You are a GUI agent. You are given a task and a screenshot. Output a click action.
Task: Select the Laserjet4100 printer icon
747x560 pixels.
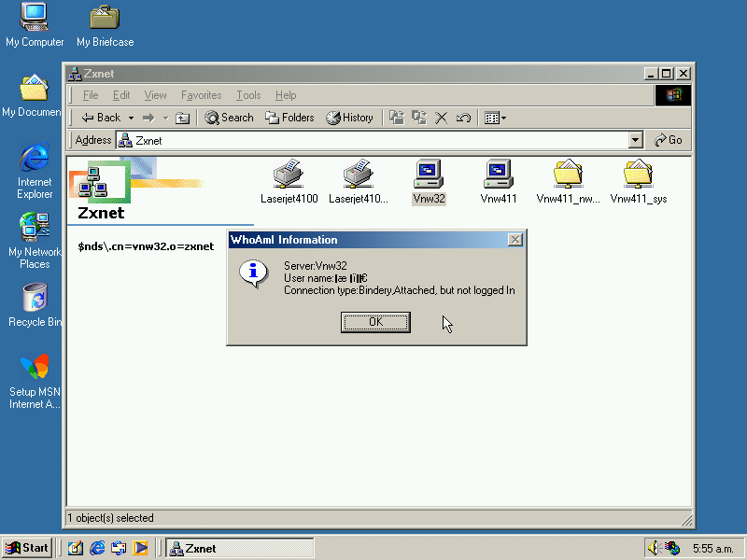point(289,181)
